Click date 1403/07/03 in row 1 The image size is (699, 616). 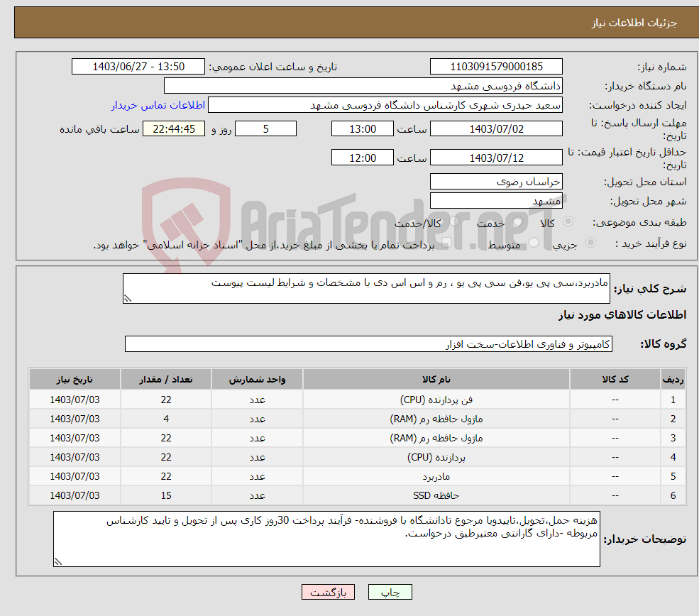point(75,400)
